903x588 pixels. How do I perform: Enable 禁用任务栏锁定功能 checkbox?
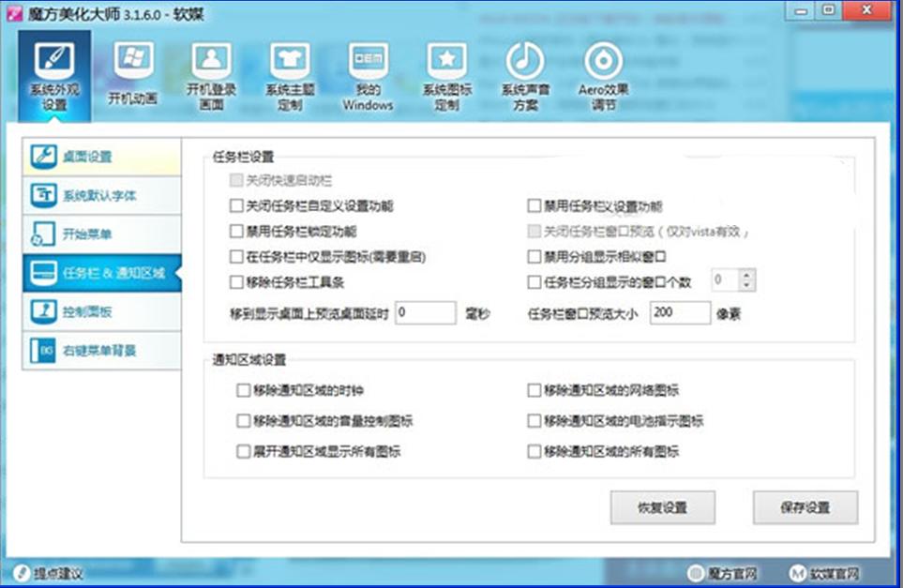pyautogui.click(x=236, y=231)
